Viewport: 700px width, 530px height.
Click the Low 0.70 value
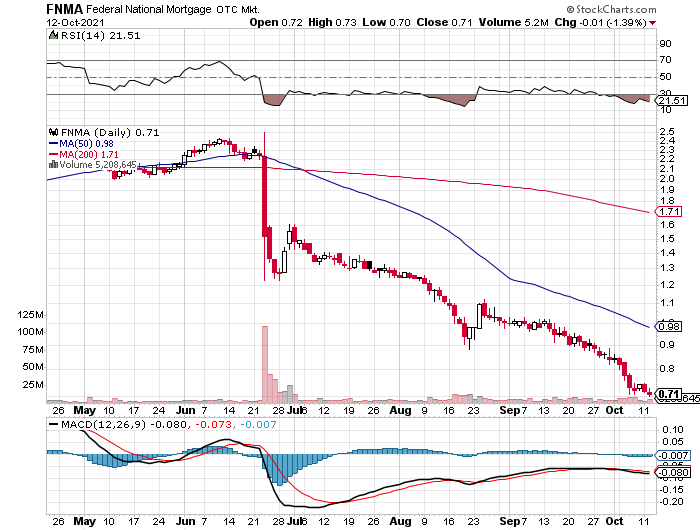[x=387, y=22]
